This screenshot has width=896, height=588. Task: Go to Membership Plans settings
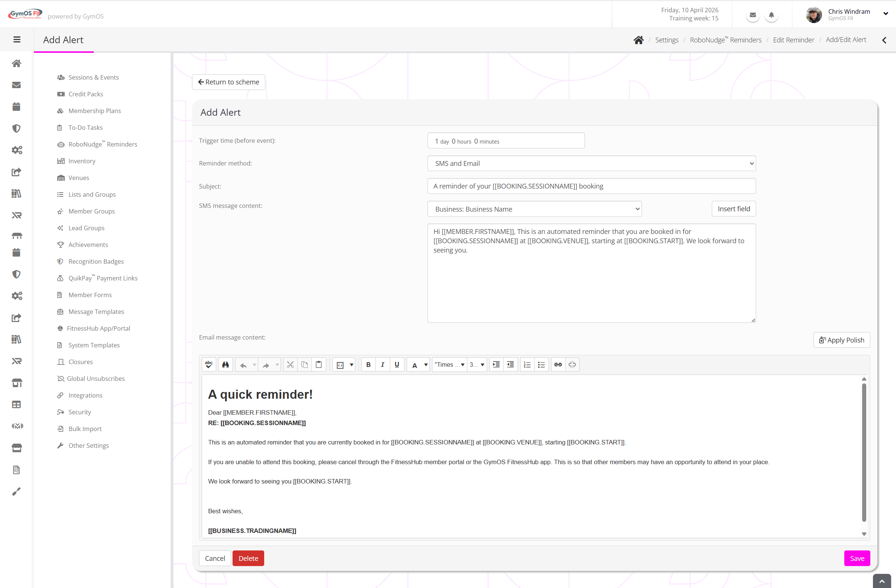click(95, 110)
